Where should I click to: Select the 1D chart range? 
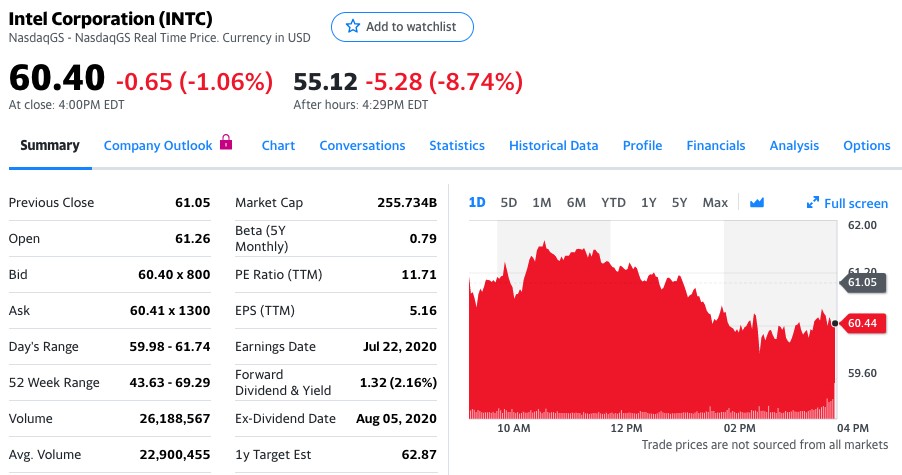(477, 202)
